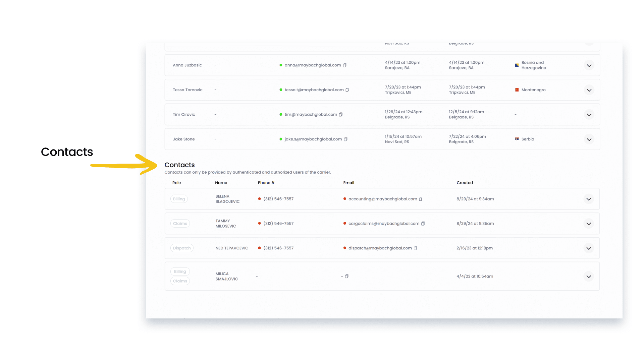Click accounting@maybachglobal.com email text
The width and height of the screenshot is (644, 362).
[x=382, y=199]
